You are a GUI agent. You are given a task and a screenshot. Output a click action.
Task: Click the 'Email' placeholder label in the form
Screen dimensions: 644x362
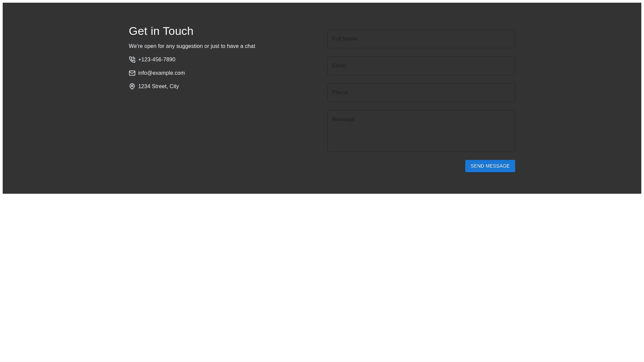point(339,66)
